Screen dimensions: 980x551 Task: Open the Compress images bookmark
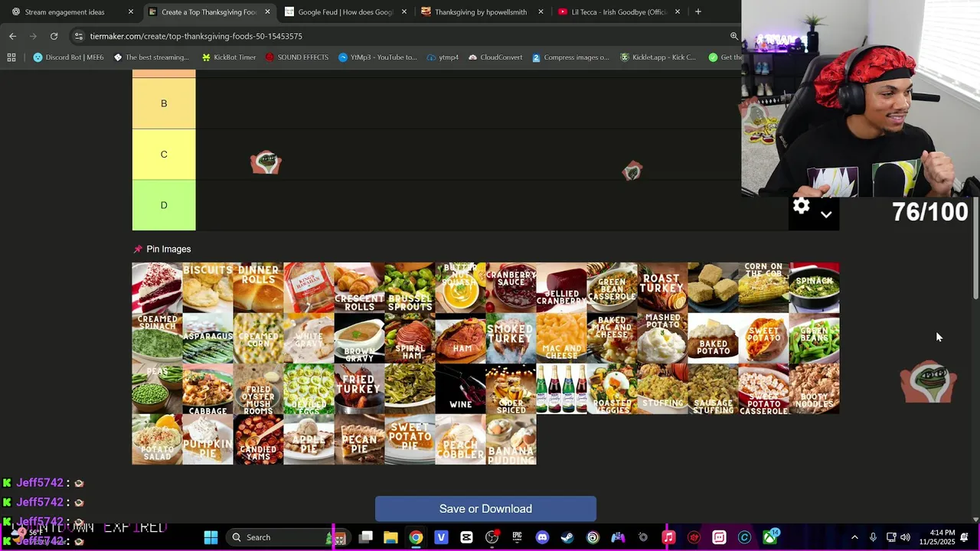[x=570, y=57]
